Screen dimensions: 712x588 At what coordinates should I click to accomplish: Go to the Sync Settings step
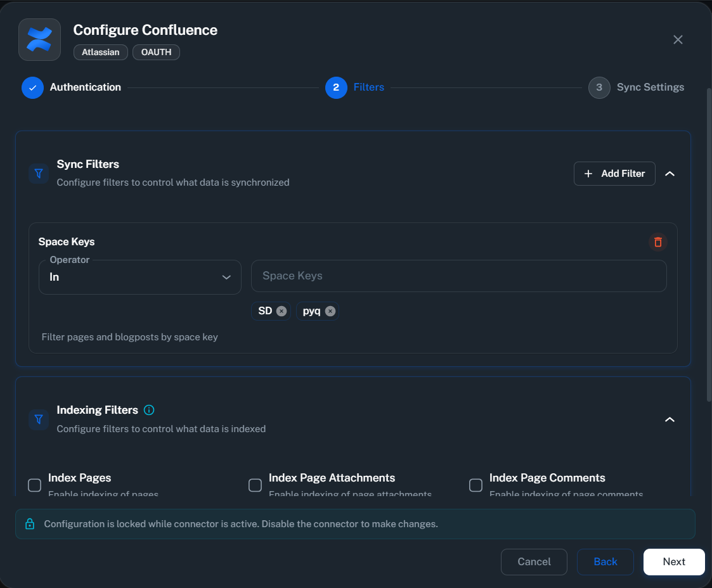(x=599, y=87)
